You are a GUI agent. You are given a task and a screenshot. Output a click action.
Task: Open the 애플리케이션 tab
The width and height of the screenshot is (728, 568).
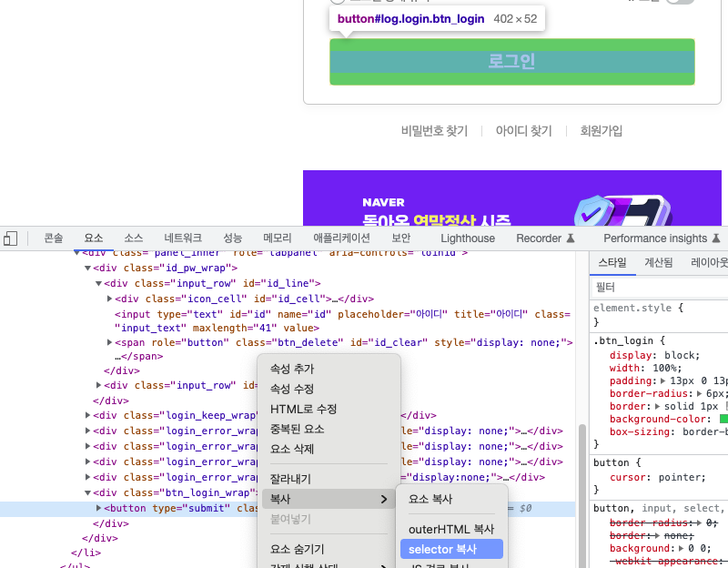[x=342, y=238]
